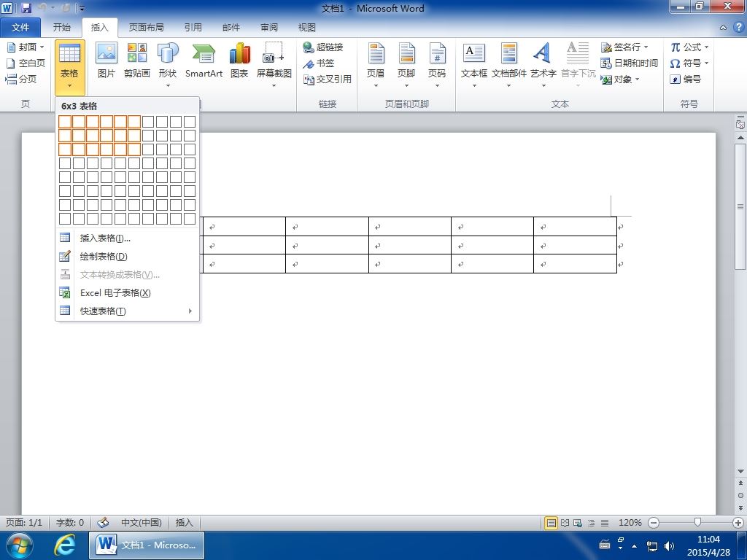The height and width of the screenshot is (560, 747).
Task: Insert a SmartArt graphic
Action: [x=204, y=61]
